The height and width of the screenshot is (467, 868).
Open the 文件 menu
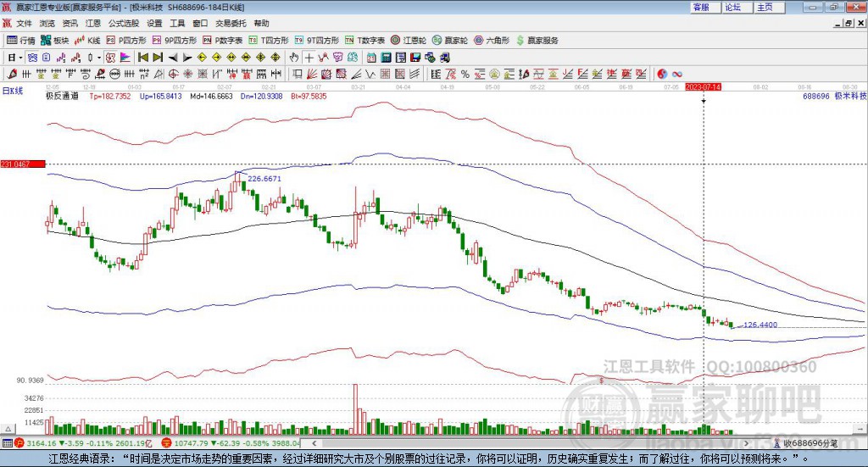[25, 23]
